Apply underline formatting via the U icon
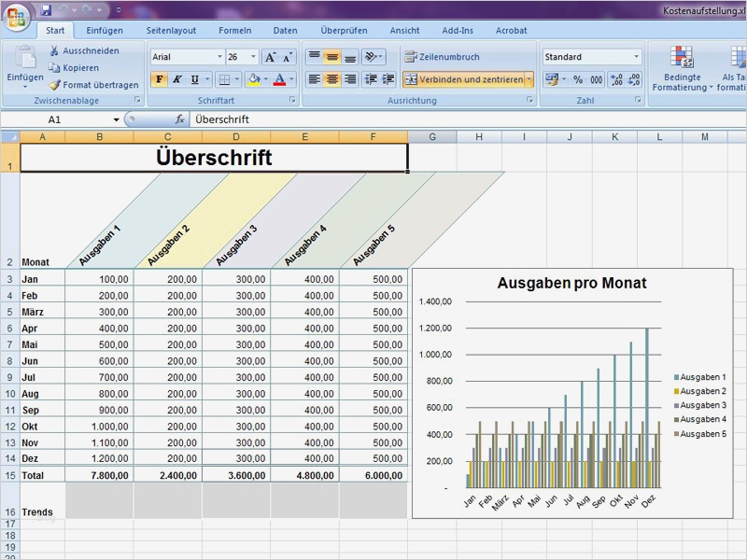Image resolution: width=747 pixels, height=560 pixels. pyautogui.click(x=194, y=79)
